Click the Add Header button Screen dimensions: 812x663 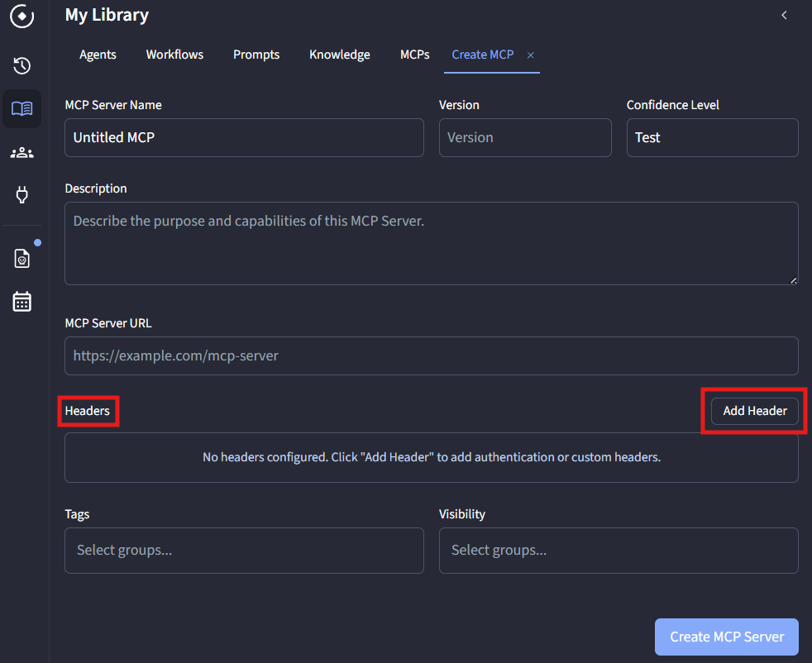(x=754, y=411)
